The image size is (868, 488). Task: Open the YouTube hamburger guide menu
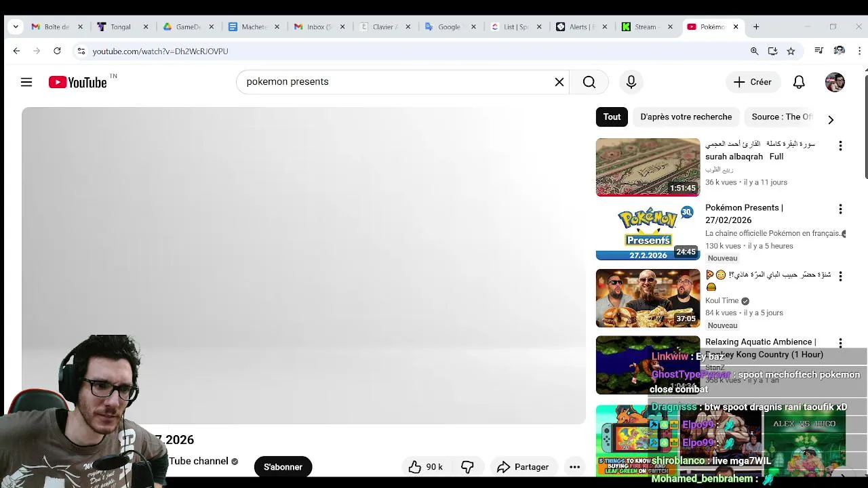point(26,82)
